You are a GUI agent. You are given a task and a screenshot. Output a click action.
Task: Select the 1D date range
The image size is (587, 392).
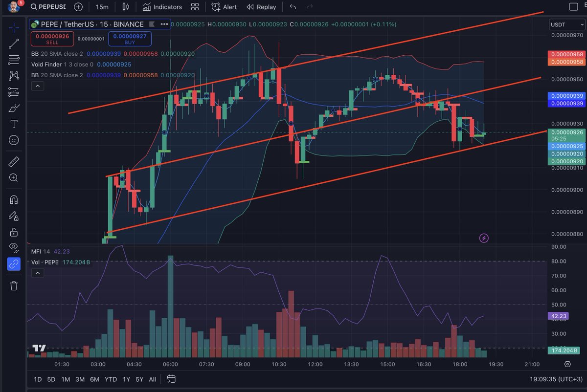coord(38,379)
